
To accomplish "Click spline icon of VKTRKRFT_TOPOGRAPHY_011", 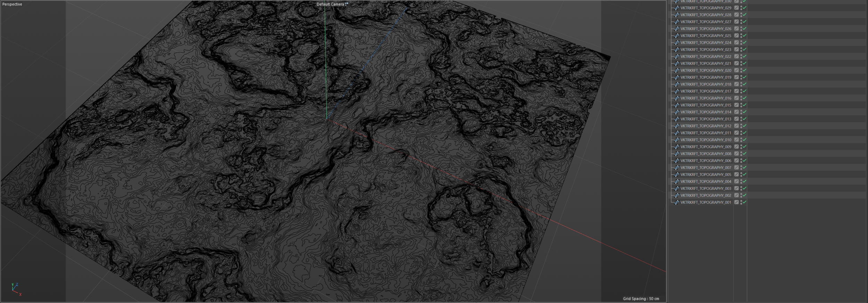I will tap(677, 133).
